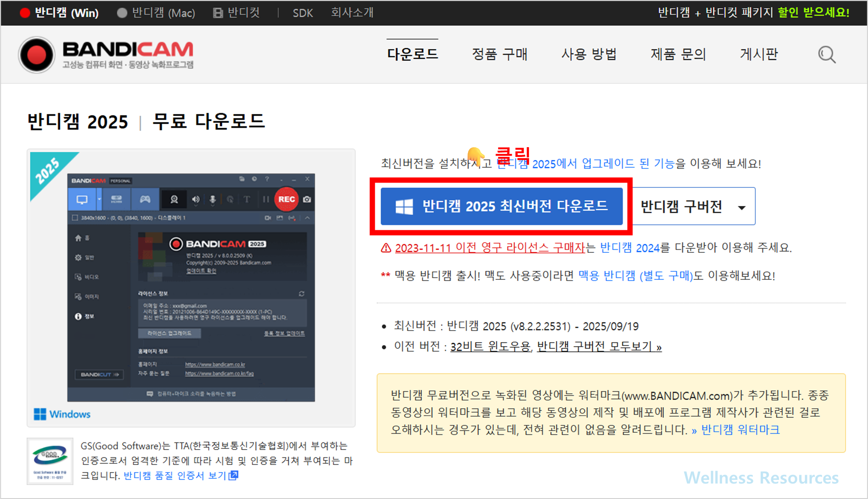Open 반디캠 구버전 모두보기 link
Screen dimensions: 868x499
coord(599,347)
